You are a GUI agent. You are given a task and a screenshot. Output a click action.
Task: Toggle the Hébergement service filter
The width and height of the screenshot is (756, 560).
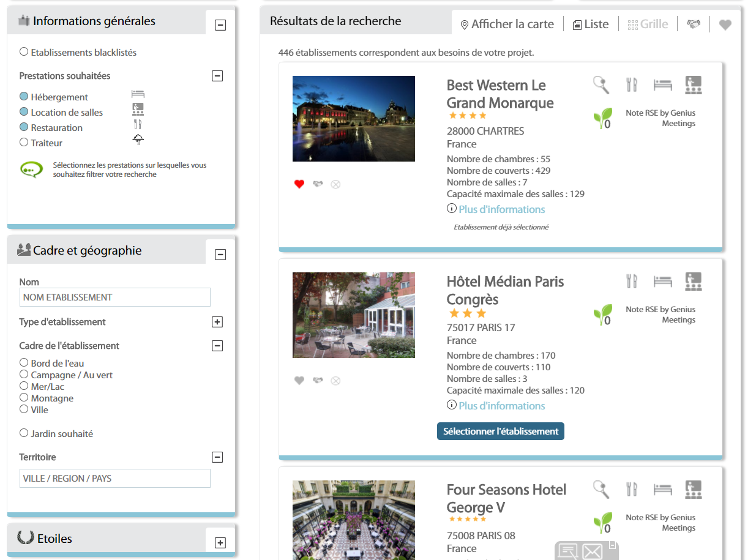coord(24,97)
